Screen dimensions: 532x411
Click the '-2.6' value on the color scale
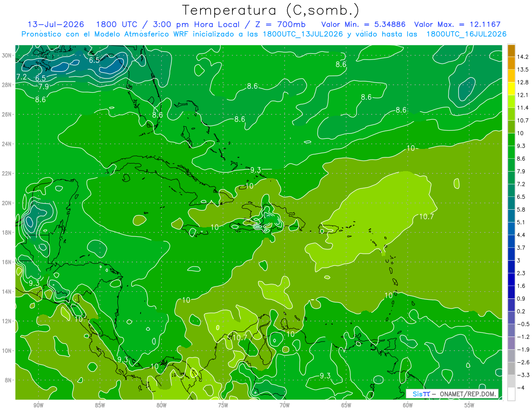pyautogui.click(x=523, y=362)
